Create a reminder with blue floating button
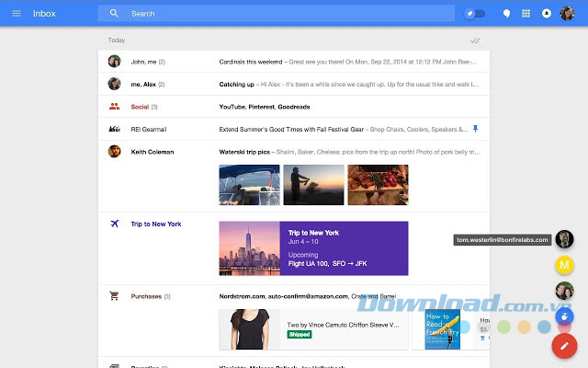Image resolution: width=588 pixels, height=368 pixels. (564, 317)
